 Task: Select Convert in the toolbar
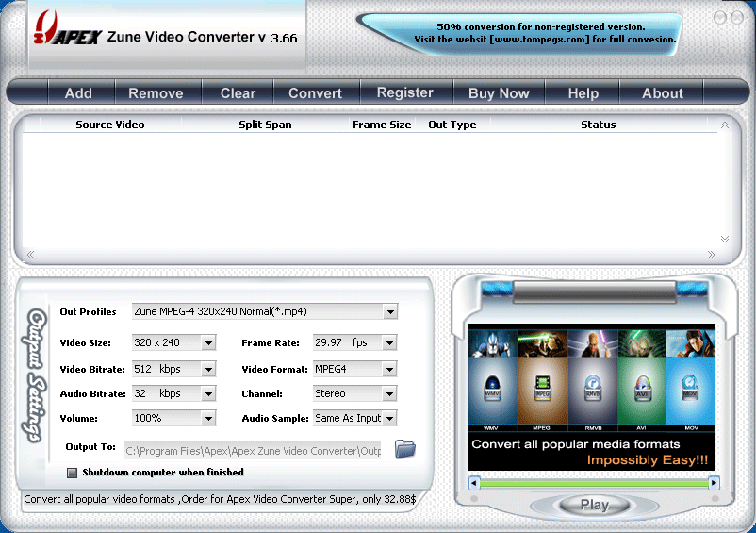click(x=315, y=92)
